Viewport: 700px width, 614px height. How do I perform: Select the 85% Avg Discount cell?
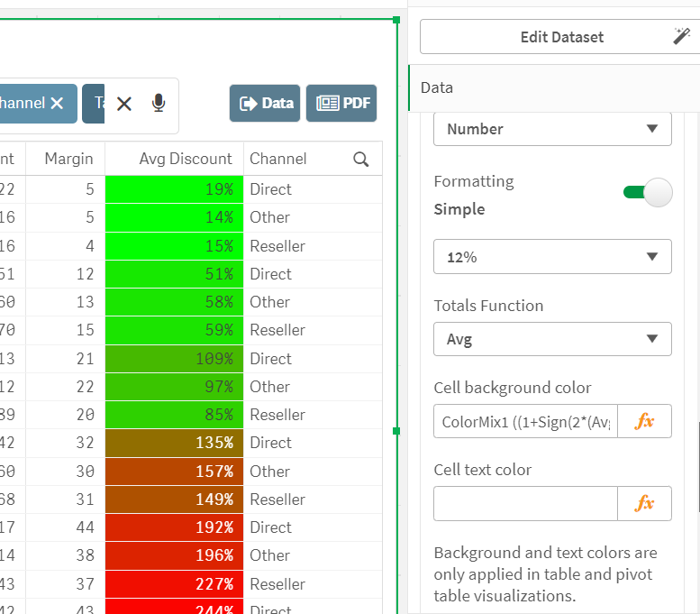tap(174, 415)
